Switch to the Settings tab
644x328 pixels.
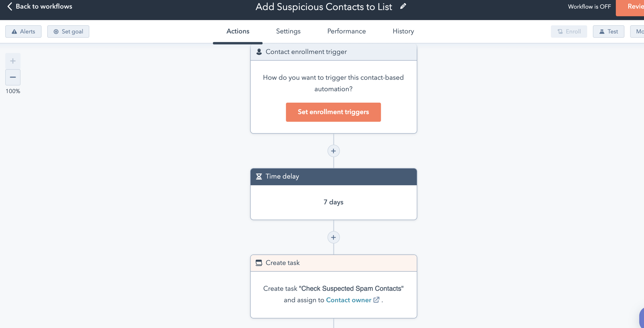click(288, 31)
